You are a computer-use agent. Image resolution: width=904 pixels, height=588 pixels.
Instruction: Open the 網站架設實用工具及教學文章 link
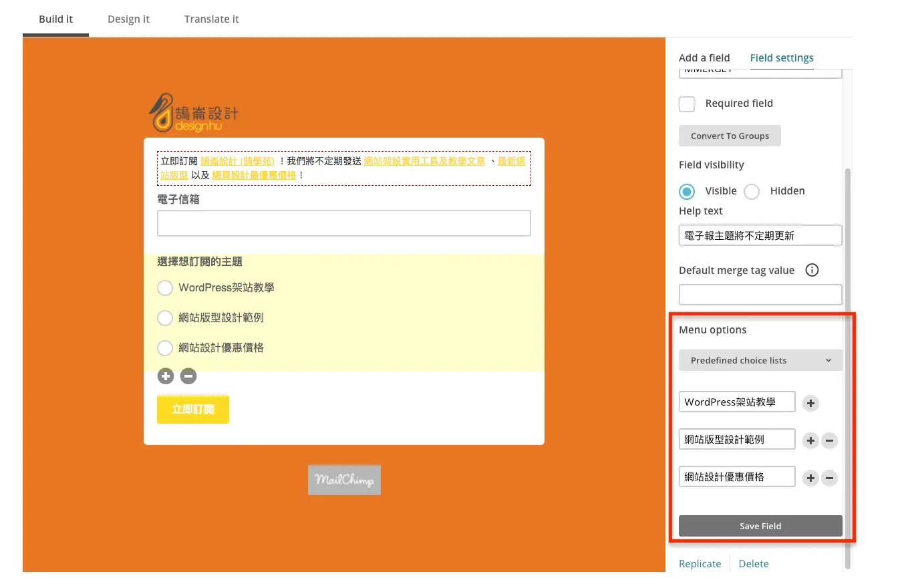(x=424, y=161)
